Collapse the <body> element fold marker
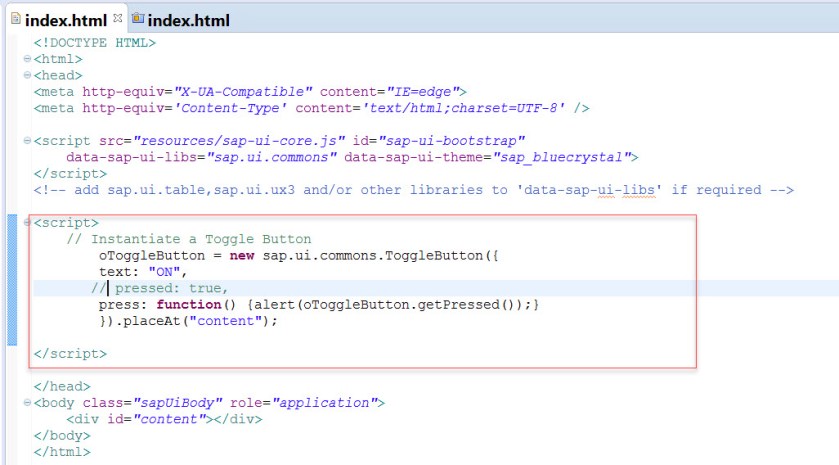839x465 pixels. tap(27, 402)
